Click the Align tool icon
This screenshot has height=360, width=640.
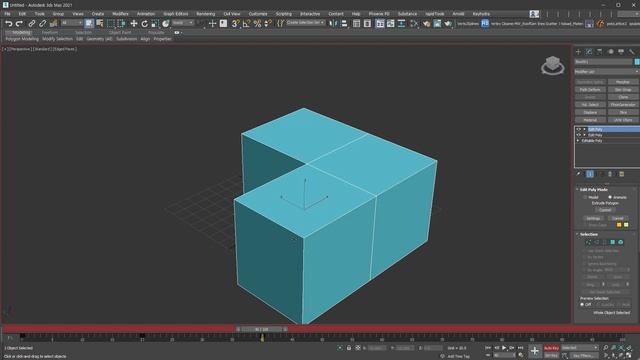pyautogui.click(x=344, y=24)
